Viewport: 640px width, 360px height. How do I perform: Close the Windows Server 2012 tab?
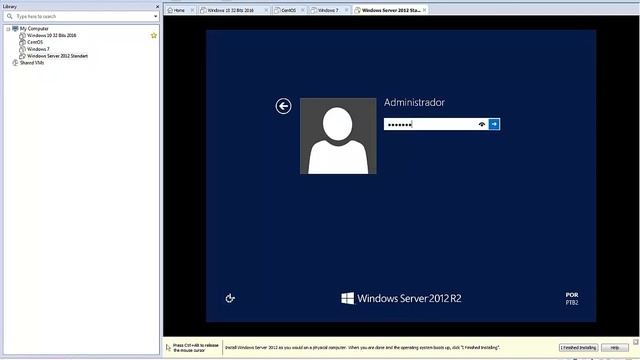(424, 10)
